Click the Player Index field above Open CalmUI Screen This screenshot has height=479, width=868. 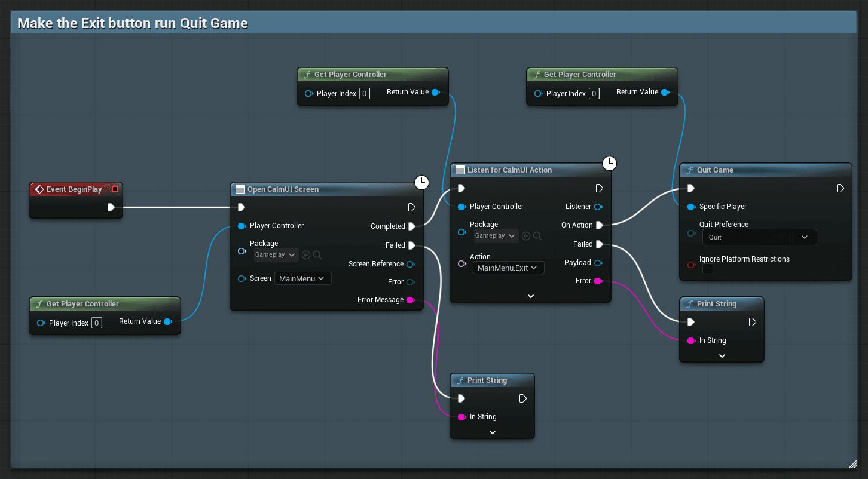[x=365, y=94]
